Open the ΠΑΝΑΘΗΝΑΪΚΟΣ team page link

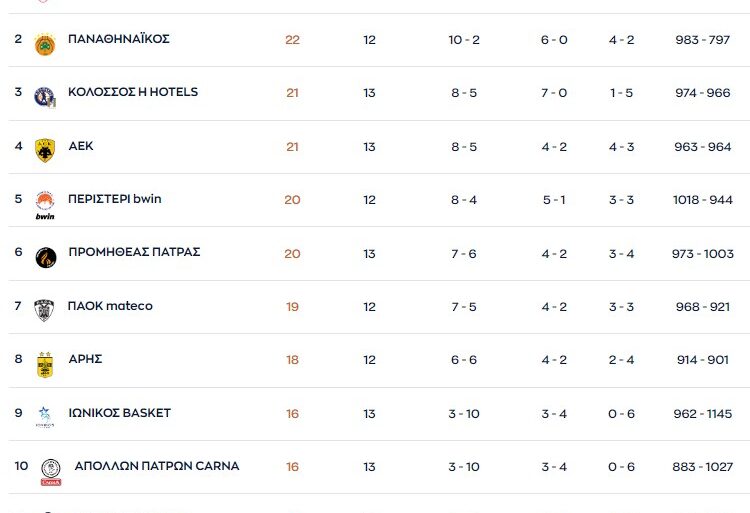click(x=119, y=39)
